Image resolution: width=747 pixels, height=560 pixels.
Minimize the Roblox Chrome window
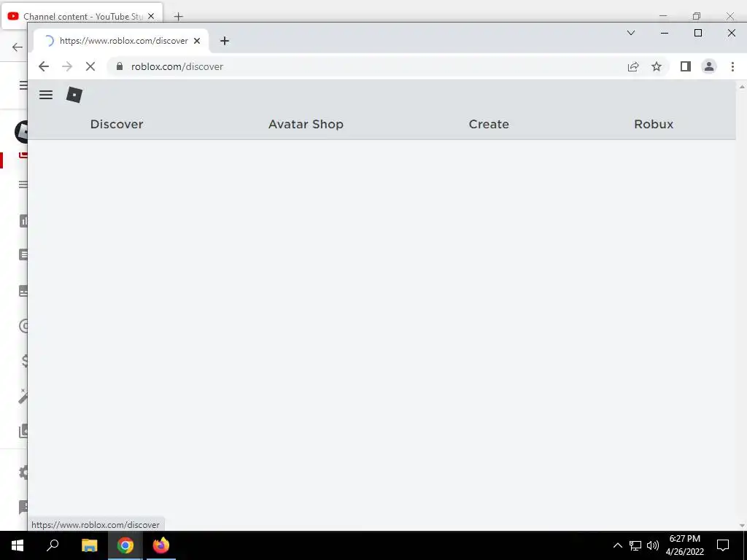pos(665,33)
